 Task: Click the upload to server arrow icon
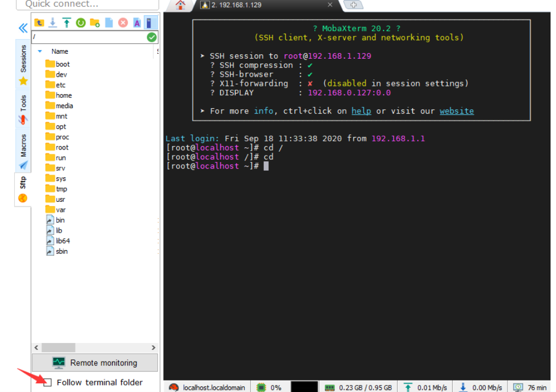(66, 23)
